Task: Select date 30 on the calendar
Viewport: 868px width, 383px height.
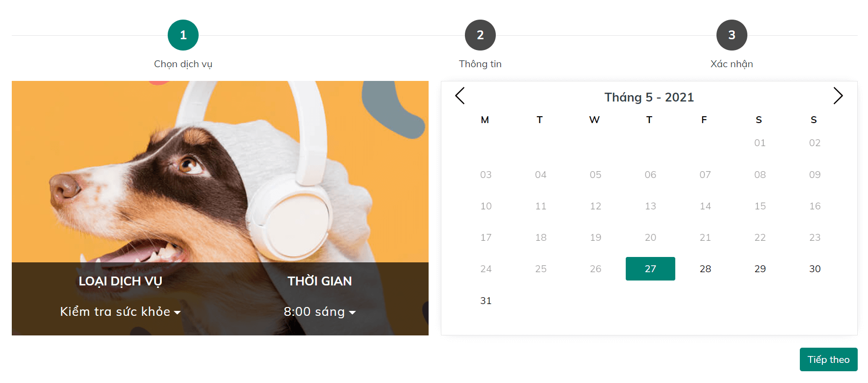Action: click(x=815, y=269)
